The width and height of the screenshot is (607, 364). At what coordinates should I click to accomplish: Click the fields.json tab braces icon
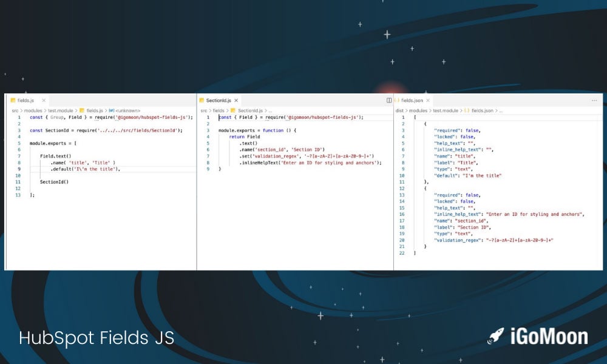pos(397,101)
